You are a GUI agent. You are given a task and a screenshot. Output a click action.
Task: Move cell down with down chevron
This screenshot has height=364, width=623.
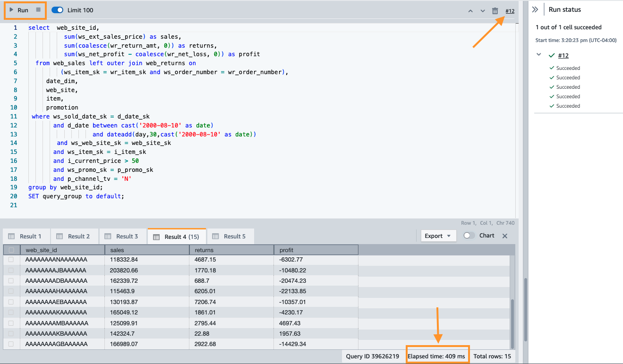point(483,11)
